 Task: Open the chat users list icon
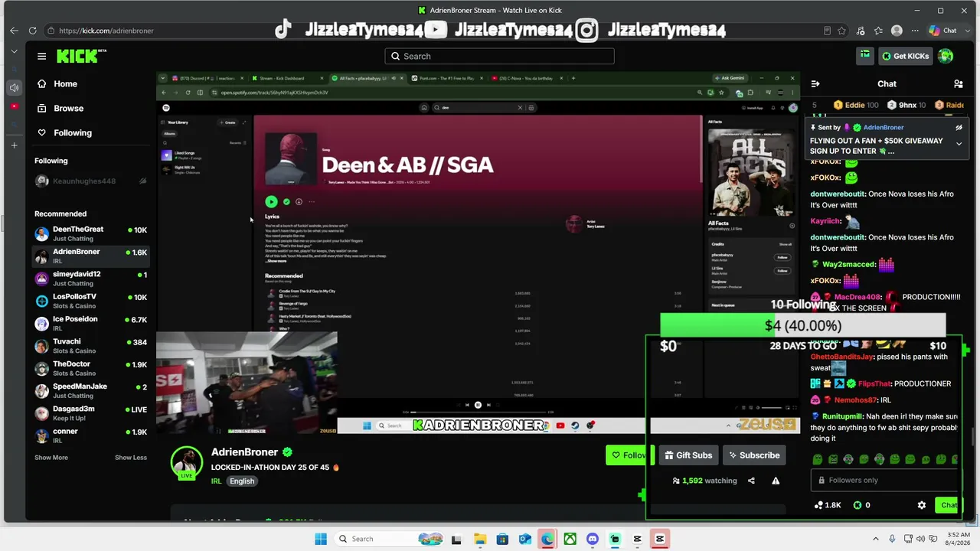tap(958, 83)
